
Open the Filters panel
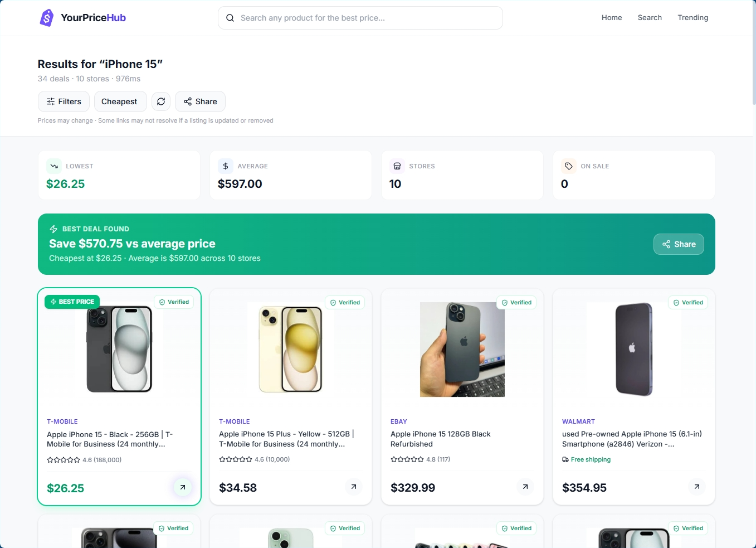(64, 101)
